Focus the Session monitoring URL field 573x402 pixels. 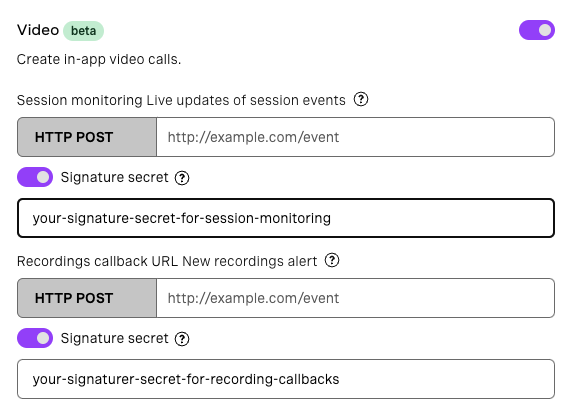click(355, 137)
